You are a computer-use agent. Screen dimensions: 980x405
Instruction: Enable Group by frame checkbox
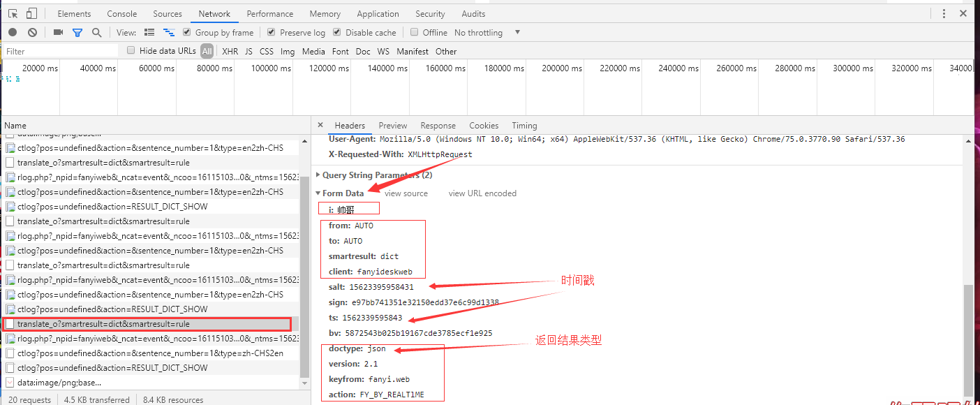click(187, 32)
